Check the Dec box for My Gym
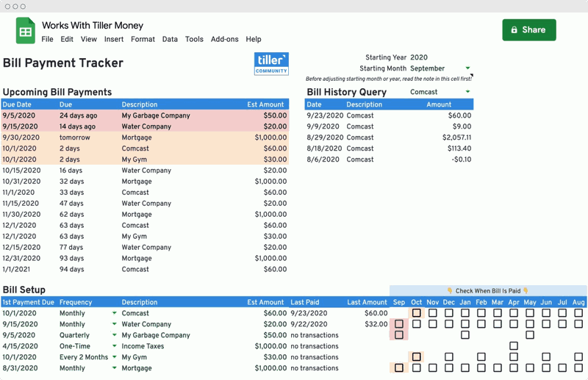The image size is (588, 380). coord(449,356)
